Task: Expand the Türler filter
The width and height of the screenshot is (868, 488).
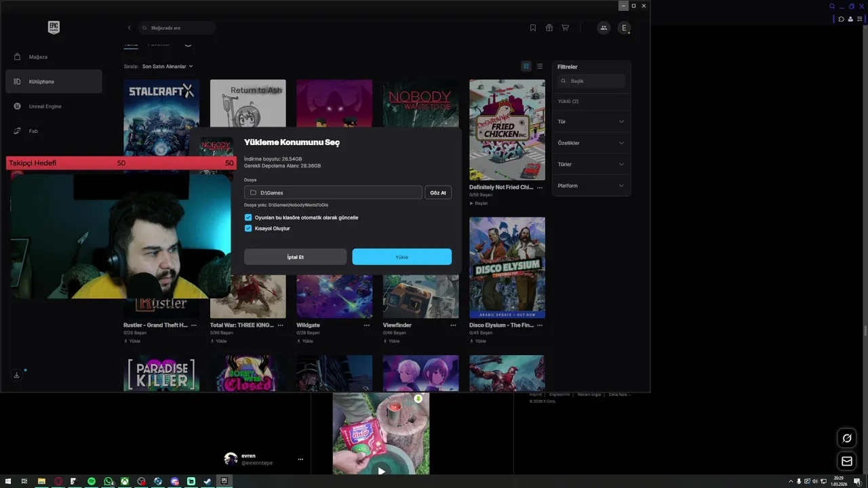Action: (591, 164)
